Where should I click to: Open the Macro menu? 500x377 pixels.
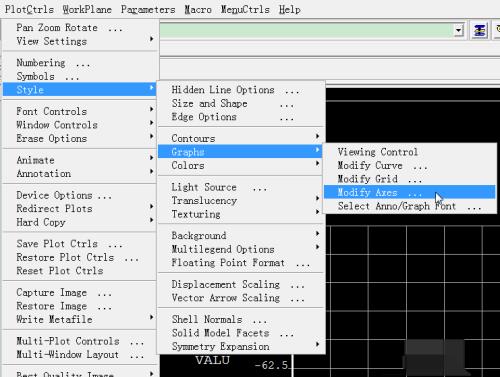pyautogui.click(x=198, y=9)
